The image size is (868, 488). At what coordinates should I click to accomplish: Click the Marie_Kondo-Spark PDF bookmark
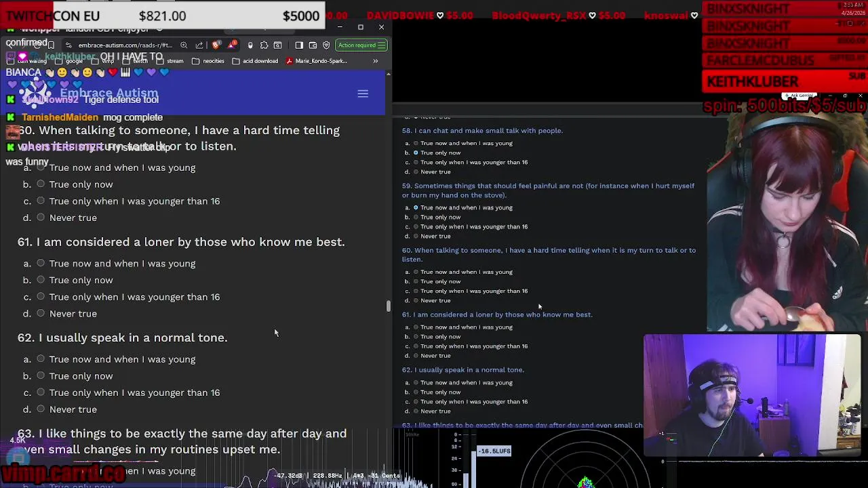[316, 61]
